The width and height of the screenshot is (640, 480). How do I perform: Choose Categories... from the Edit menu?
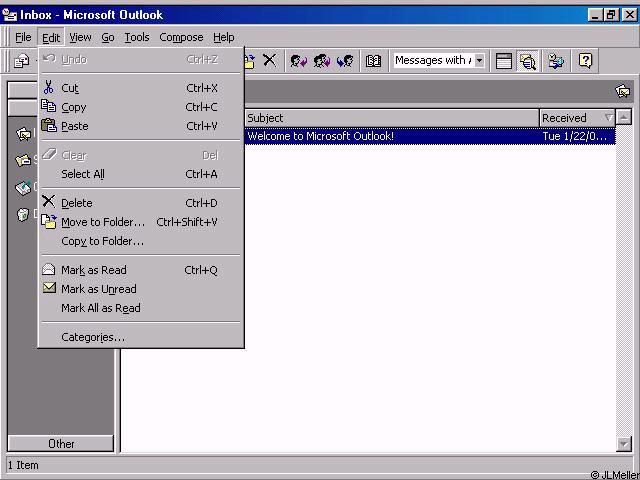[141, 337]
